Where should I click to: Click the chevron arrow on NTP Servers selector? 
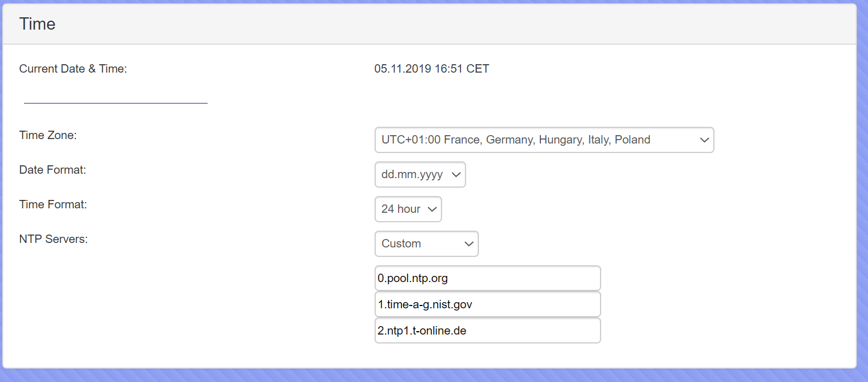(x=468, y=244)
